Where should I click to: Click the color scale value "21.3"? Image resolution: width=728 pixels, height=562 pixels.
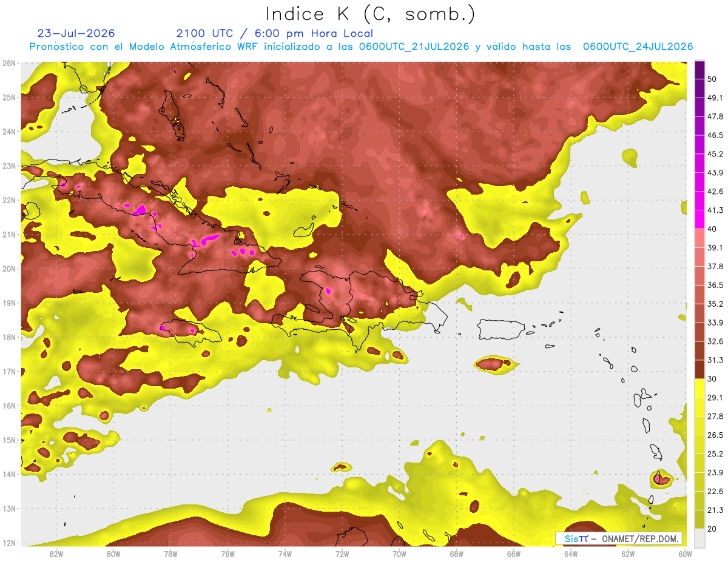pyautogui.click(x=715, y=510)
